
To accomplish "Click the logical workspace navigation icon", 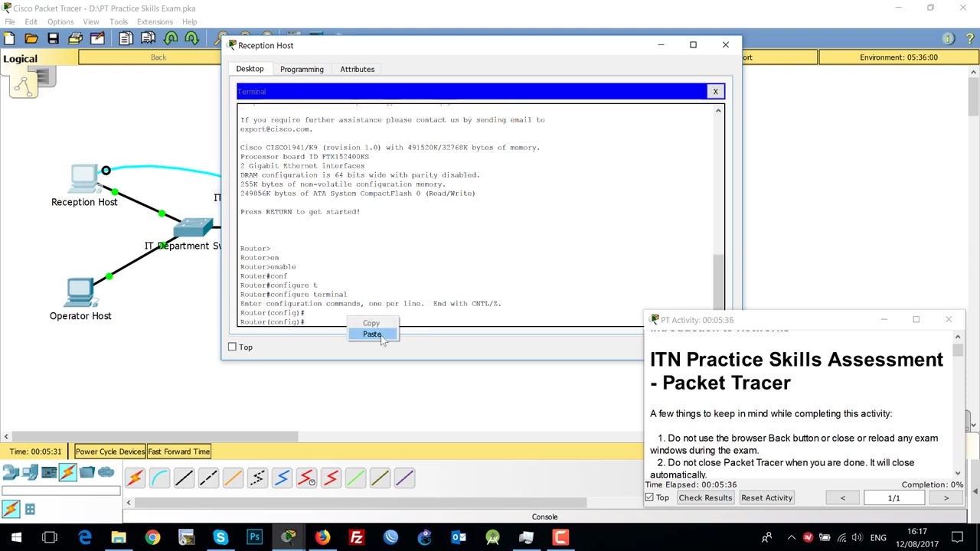I will point(24,83).
